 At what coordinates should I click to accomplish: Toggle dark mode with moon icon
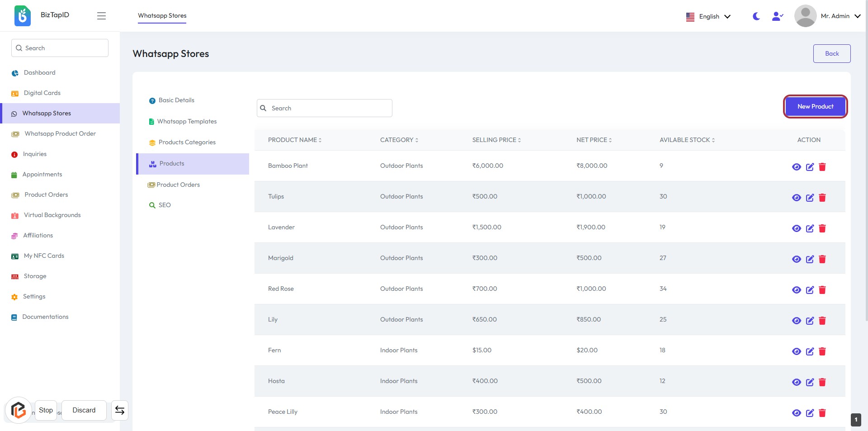click(x=756, y=16)
